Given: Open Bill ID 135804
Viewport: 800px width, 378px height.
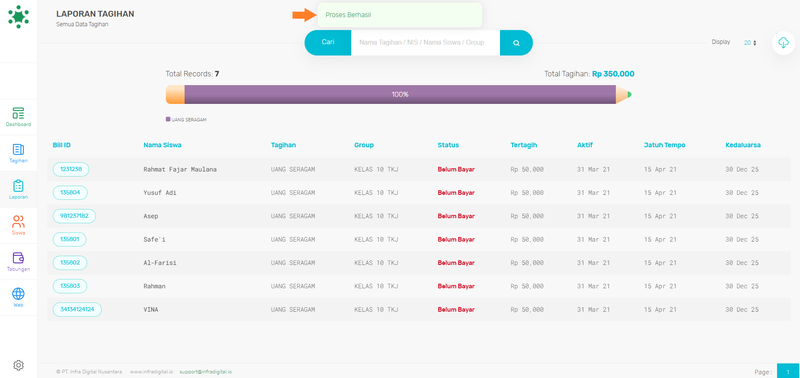Looking at the screenshot, I should [x=70, y=193].
